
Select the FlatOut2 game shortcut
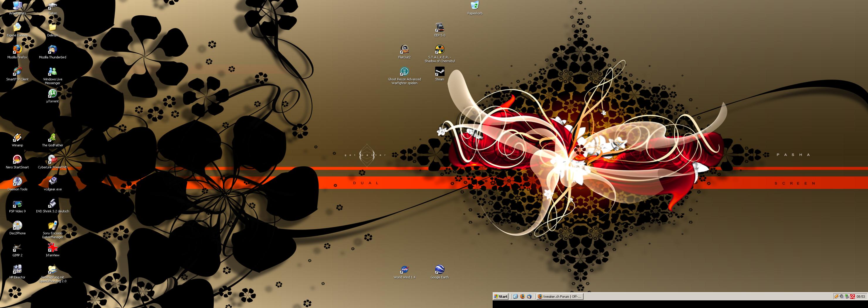click(404, 50)
